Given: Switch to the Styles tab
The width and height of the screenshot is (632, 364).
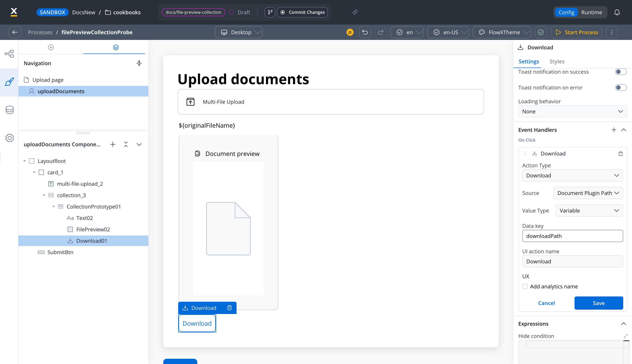Looking at the screenshot, I should click(557, 61).
